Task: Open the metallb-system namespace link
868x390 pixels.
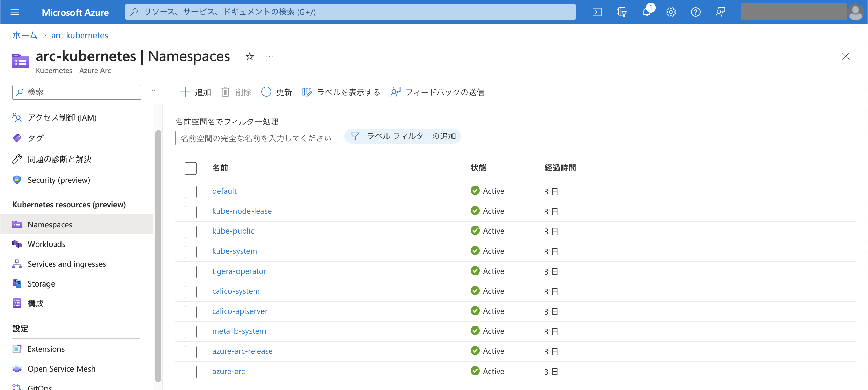Action: [x=239, y=331]
